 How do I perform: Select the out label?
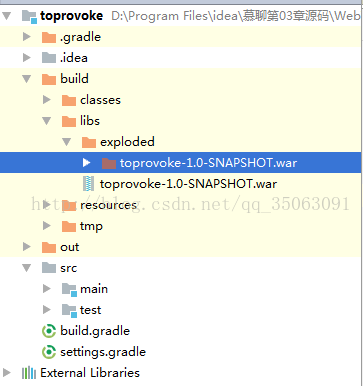[70, 247]
